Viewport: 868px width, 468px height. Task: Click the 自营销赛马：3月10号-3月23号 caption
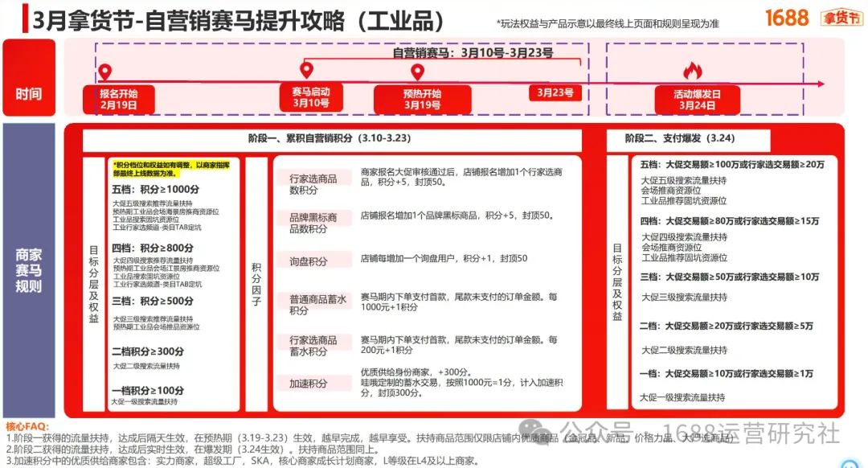tap(473, 53)
